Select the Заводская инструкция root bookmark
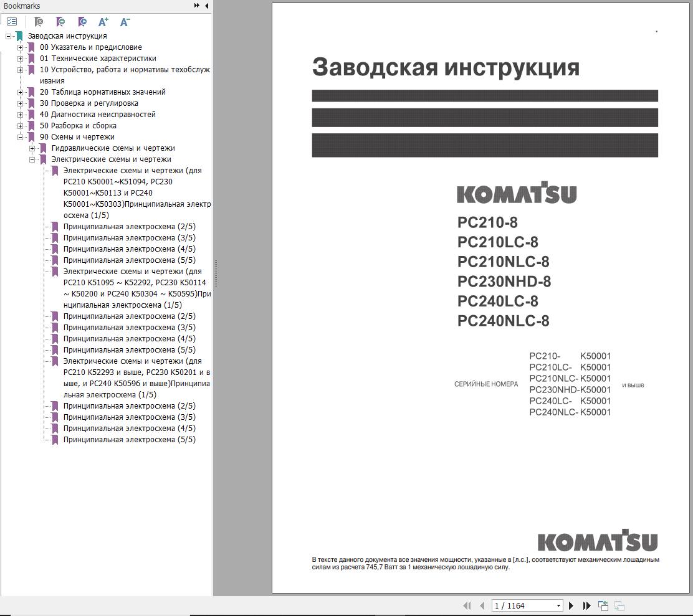 click(67, 36)
